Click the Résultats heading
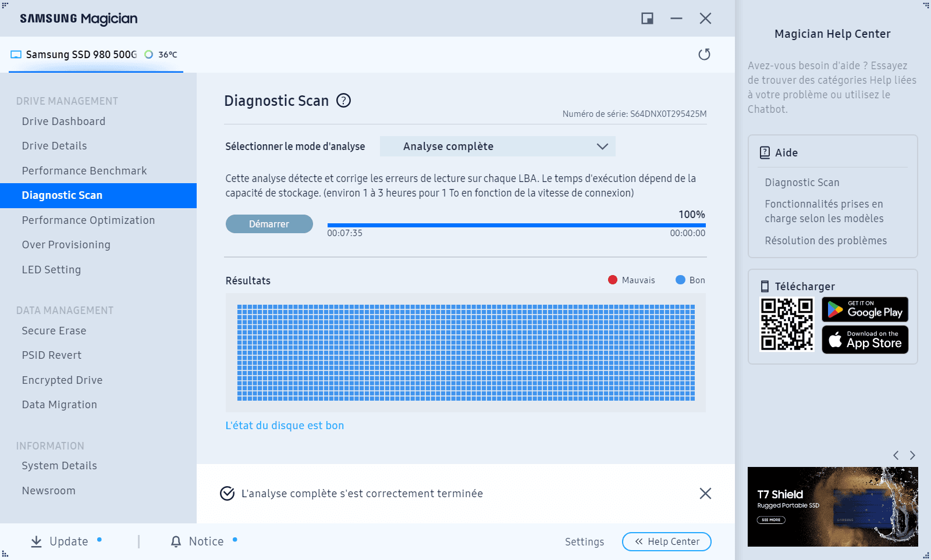931x560 pixels. (248, 281)
